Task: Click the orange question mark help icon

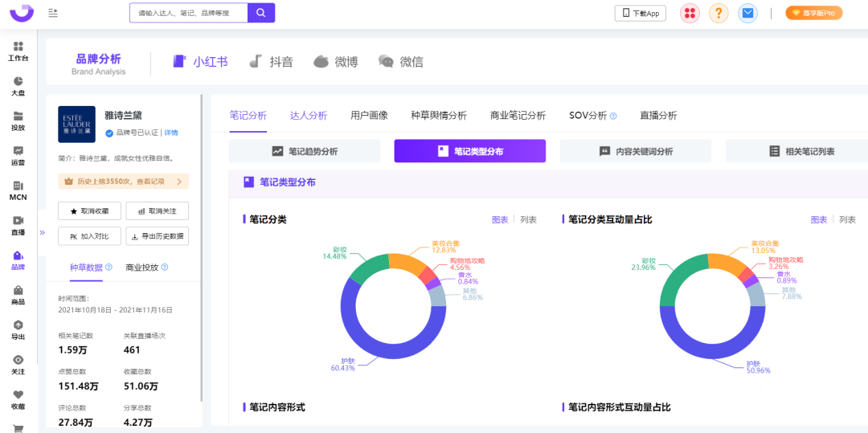Action: coord(719,14)
